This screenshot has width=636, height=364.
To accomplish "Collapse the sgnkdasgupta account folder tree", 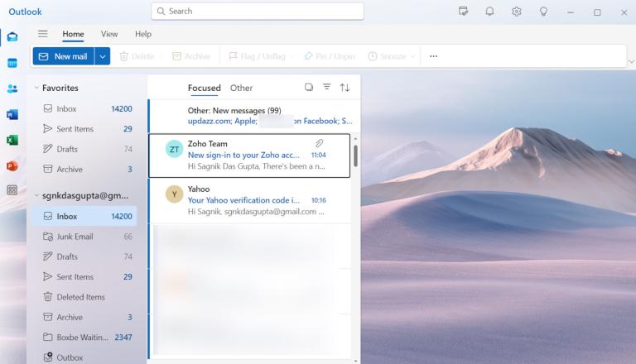I will tap(36, 196).
